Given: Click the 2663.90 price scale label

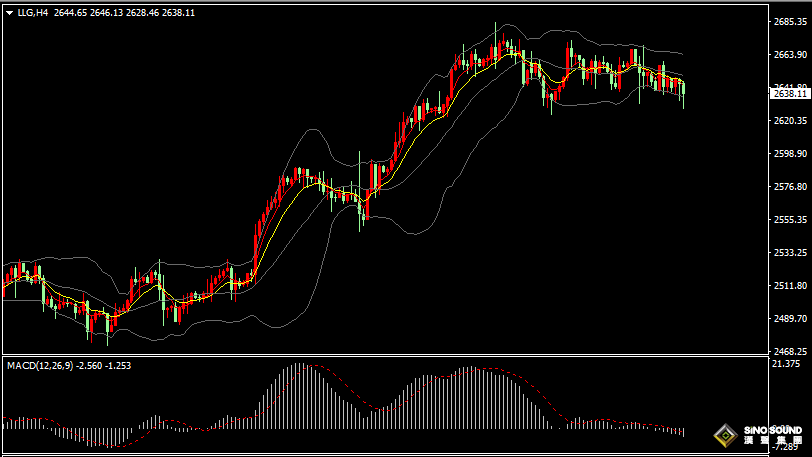Looking at the screenshot, I should click(x=790, y=55).
